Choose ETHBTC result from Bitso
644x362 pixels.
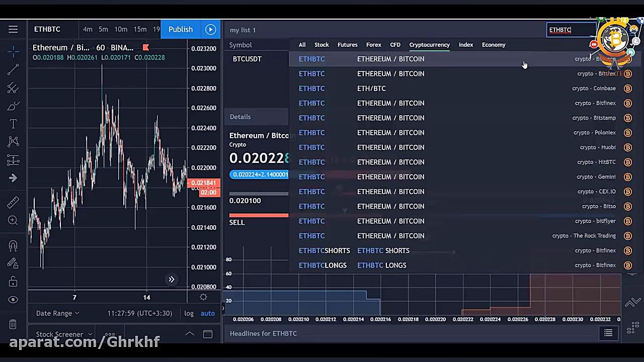pyautogui.click(x=464, y=206)
